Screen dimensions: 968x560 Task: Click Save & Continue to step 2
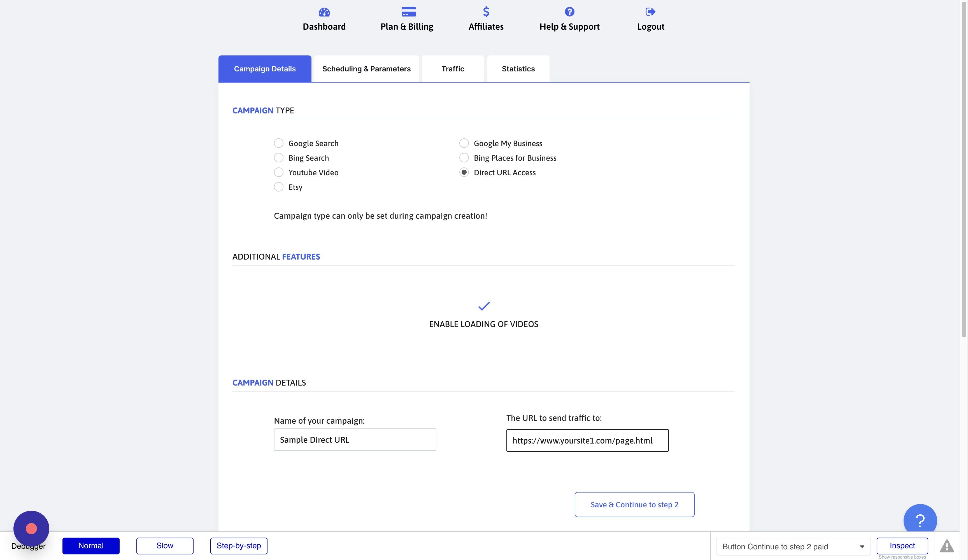pos(634,505)
